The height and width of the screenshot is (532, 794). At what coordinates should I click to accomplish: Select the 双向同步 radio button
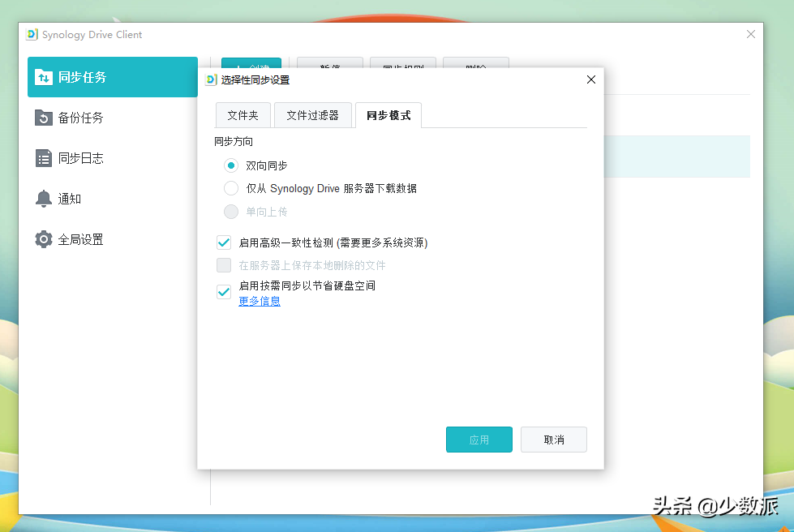[231, 165]
